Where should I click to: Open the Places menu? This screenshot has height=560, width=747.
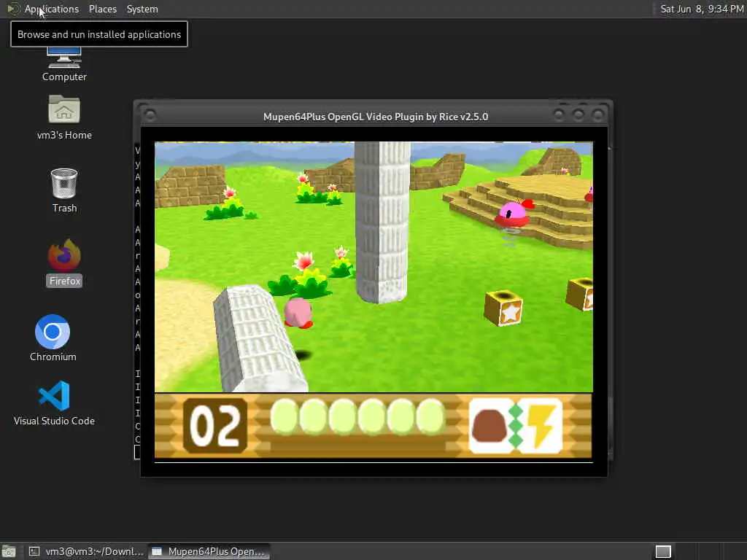pos(102,9)
